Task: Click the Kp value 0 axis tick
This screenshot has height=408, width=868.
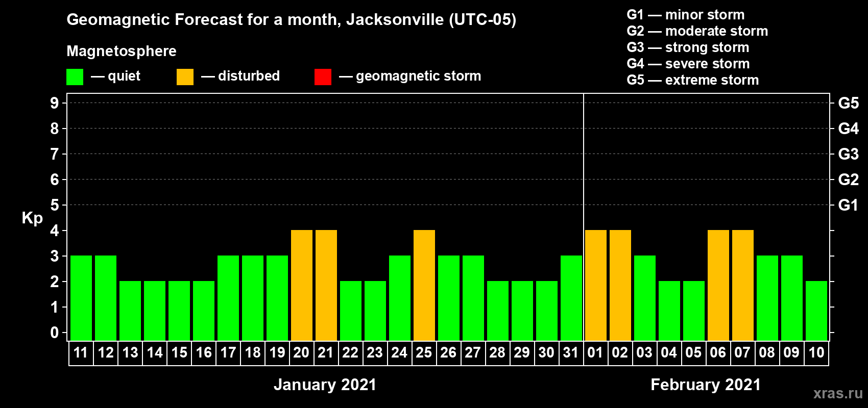Action: [x=55, y=333]
